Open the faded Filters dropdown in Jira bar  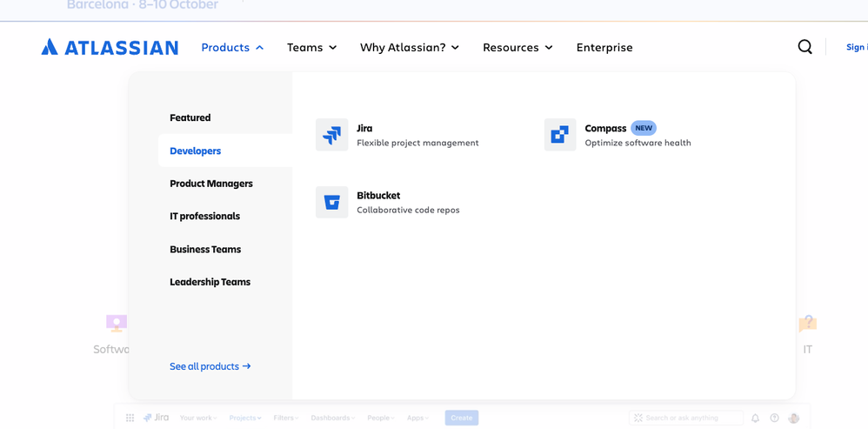tap(285, 418)
